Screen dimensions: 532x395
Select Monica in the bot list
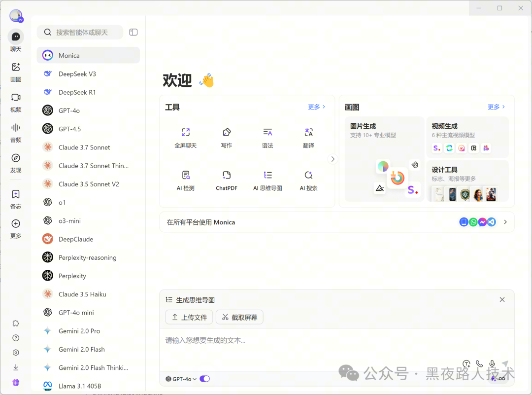(88, 55)
